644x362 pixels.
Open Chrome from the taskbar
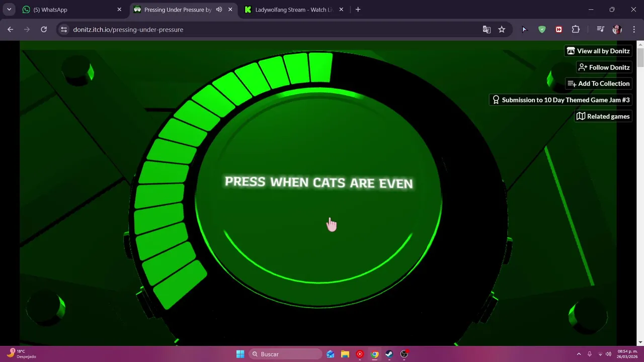[x=375, y=354]
